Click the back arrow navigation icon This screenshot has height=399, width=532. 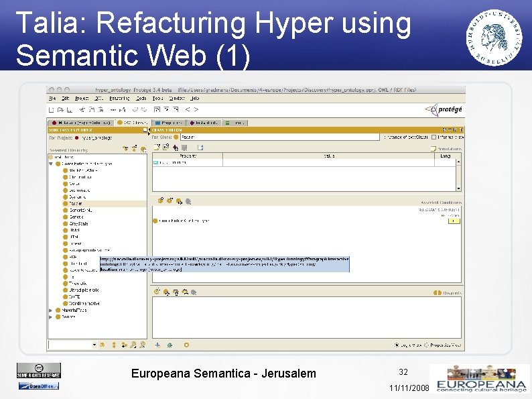tap(188, 109)
